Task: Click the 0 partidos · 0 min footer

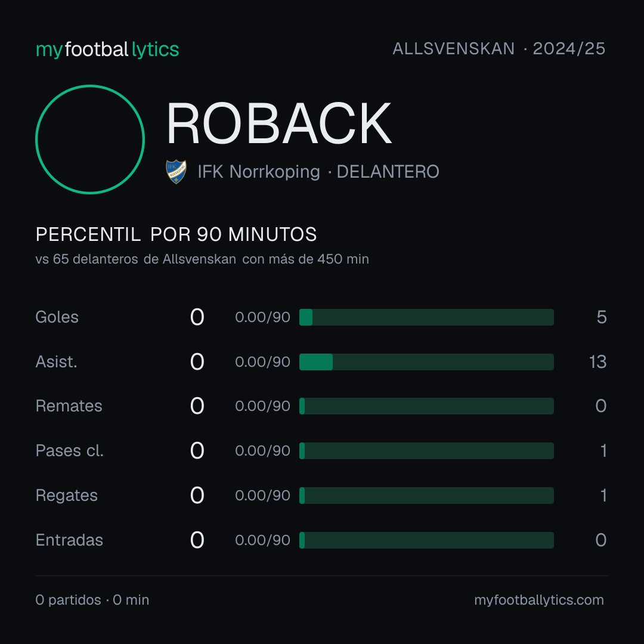Action: tap(92, 600)
